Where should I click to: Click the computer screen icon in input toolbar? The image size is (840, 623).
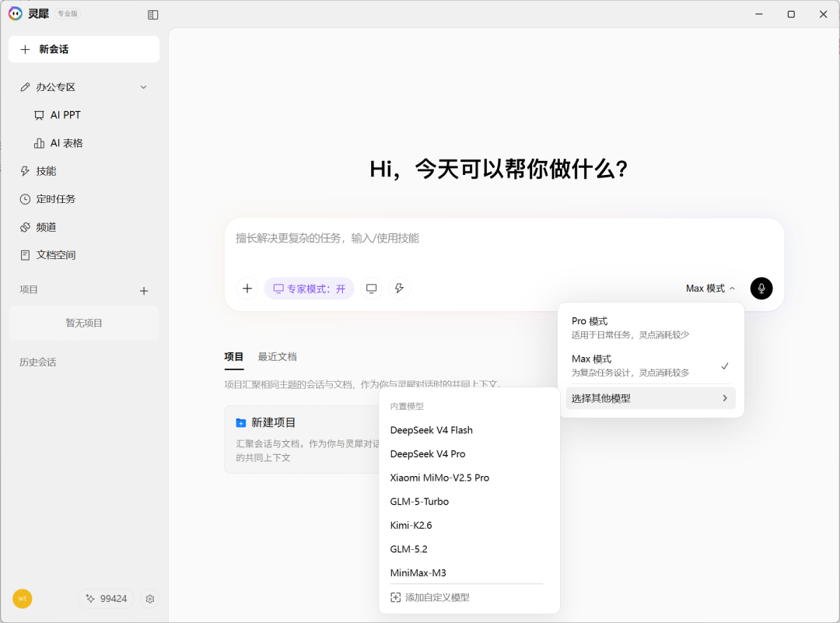click(x=371, y=289)
